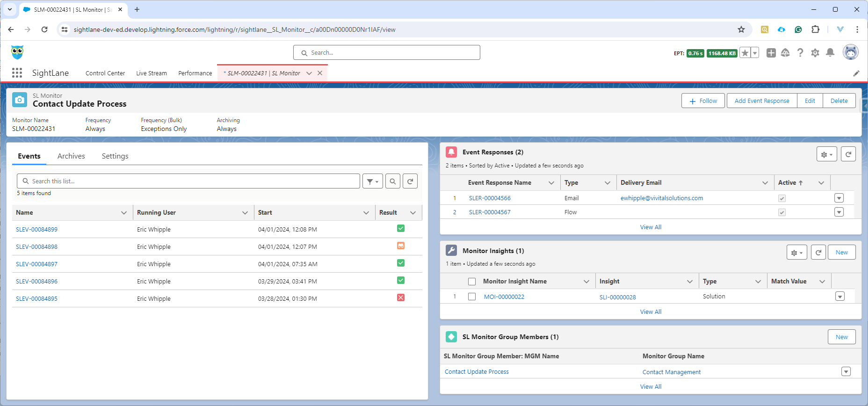Click orange result icon for SLEV-00084898
This screenshot has width=868, height=406.
click(401, 246)
